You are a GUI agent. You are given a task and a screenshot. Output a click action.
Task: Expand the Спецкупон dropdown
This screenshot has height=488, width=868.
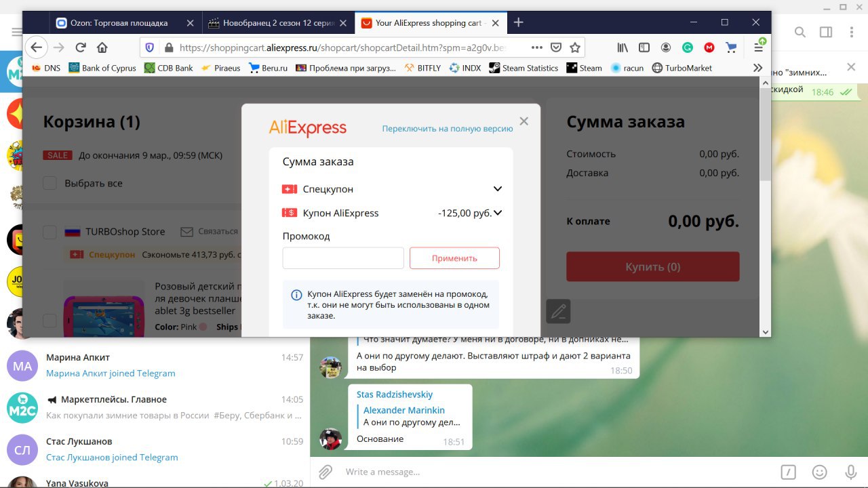498,189
